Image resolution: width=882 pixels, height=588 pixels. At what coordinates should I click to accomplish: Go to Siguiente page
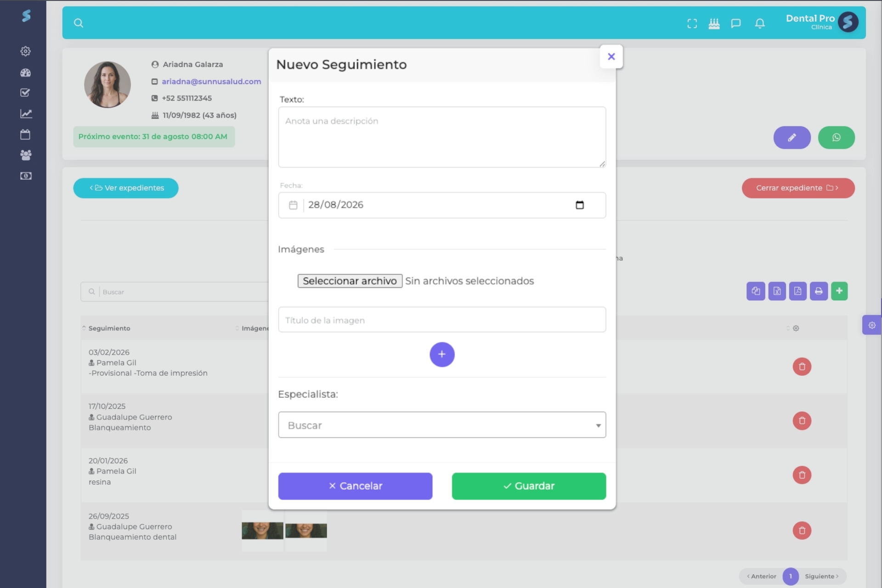click(822, 576)
